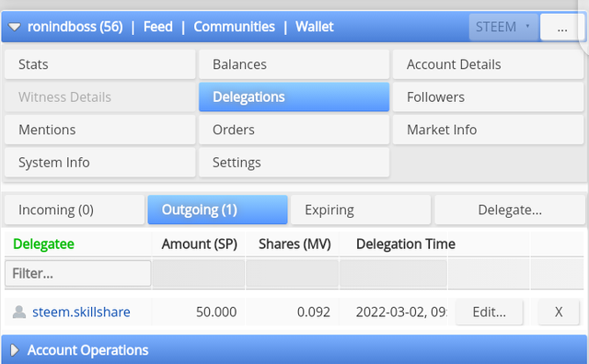
Task: Show Incoming (0) delegations
Action: click(75, 210)
